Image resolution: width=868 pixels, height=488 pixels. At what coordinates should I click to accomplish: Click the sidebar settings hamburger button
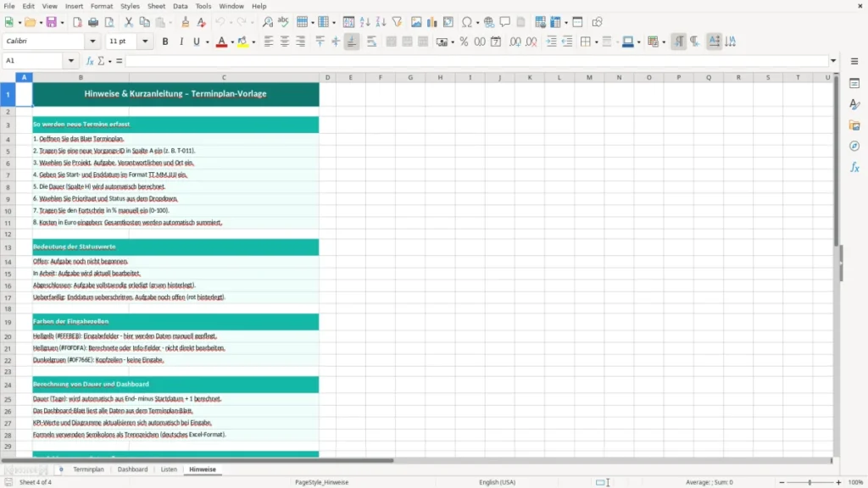click(854, 61)
